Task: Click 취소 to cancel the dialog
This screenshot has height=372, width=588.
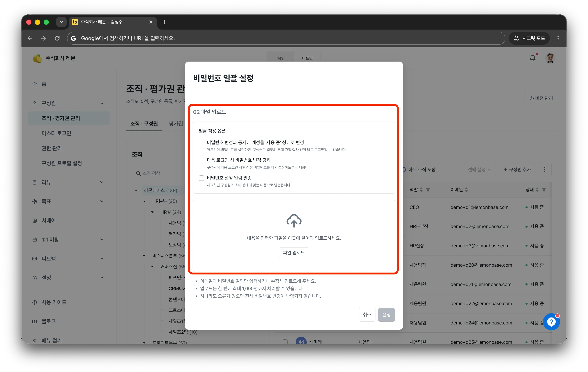Action: pyautogui.click(x=367, y=315)
